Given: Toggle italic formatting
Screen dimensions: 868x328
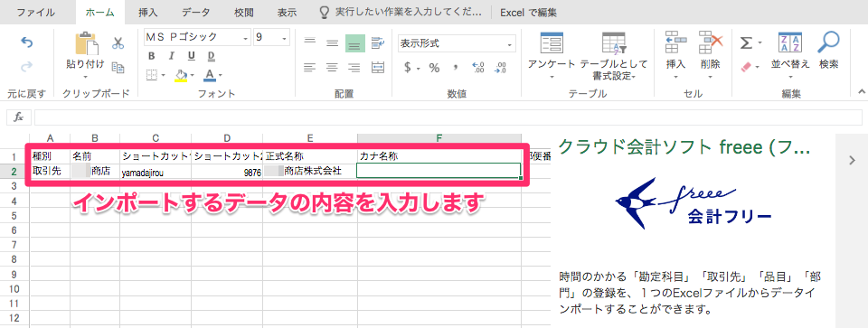Looking at the screenshot, I should (x=172, y=55).
